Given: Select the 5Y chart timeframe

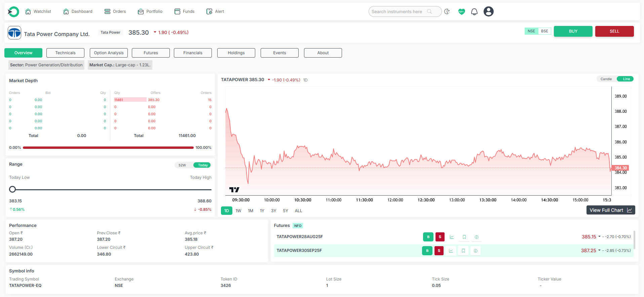Looking at the screenshot, I should coord(286,211).
